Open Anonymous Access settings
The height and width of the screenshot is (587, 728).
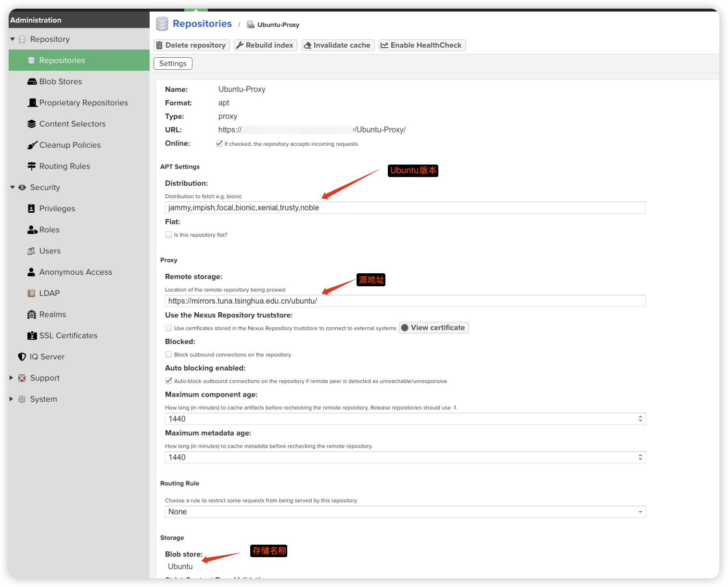(x=79, y=272)
